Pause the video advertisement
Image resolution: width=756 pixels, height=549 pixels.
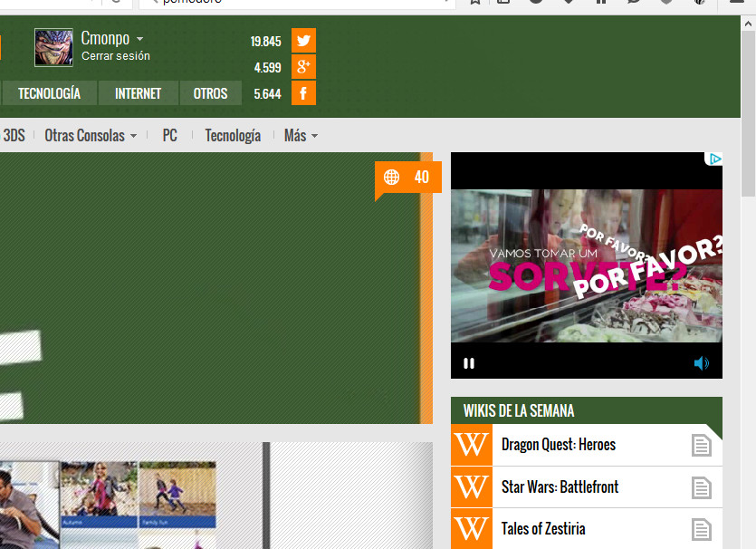(469, 363)
